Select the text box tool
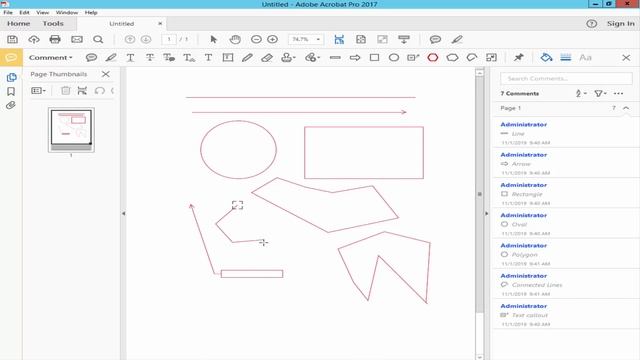 [228, 58]
